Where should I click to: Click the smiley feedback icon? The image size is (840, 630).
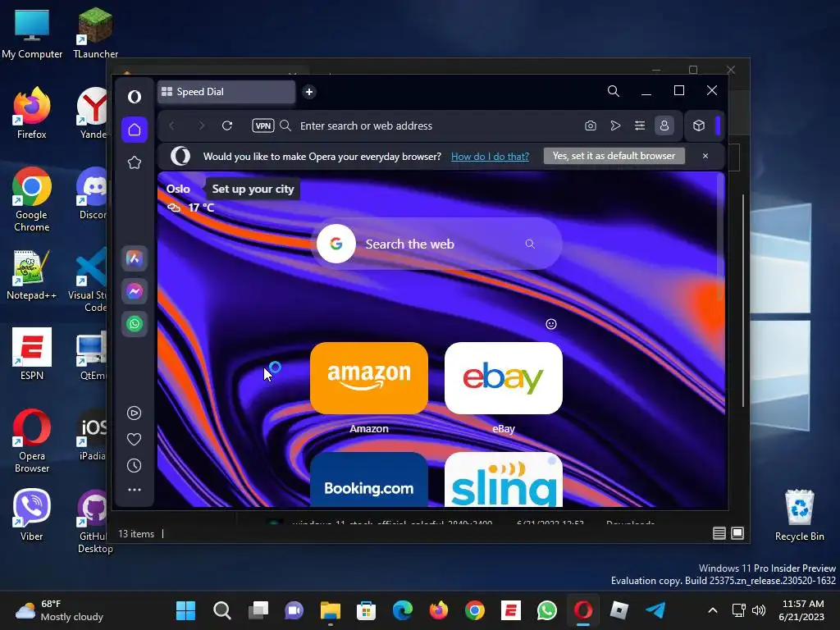(550, 324)
